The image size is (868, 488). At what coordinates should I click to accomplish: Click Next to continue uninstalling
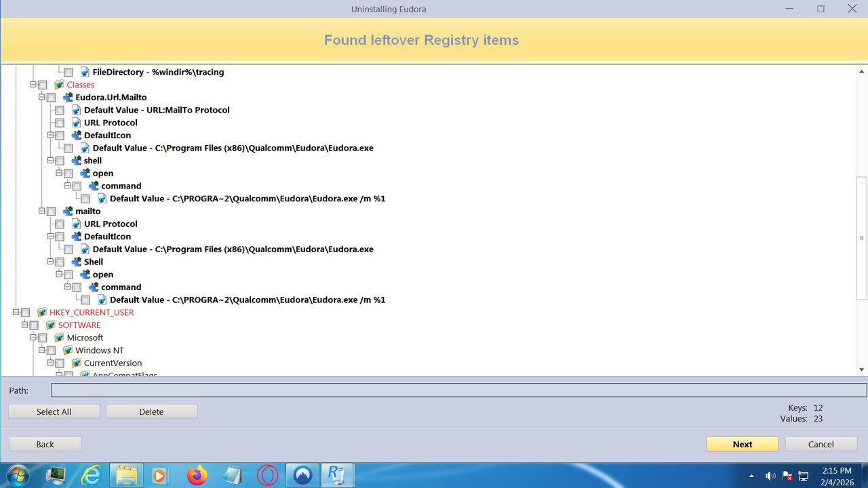click(x=743, y=444)
